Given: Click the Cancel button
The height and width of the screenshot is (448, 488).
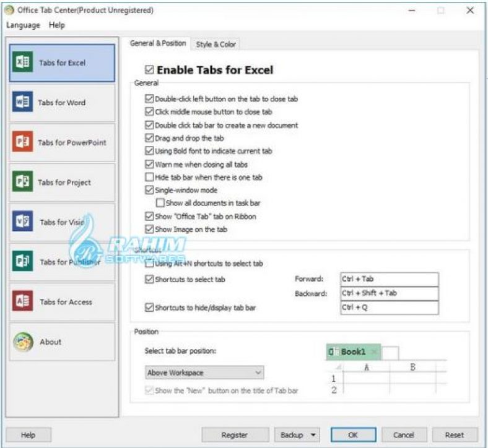Looking at the screenshot, I should point(404,434).
